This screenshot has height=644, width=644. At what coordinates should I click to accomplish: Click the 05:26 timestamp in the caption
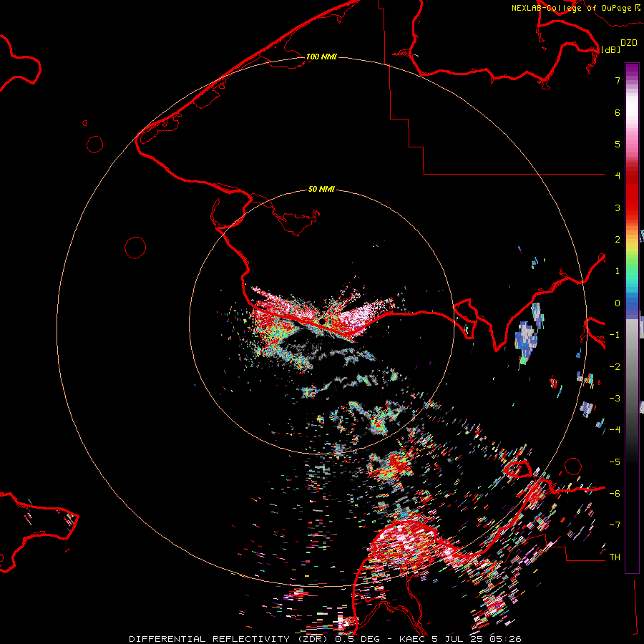[504, 639]
